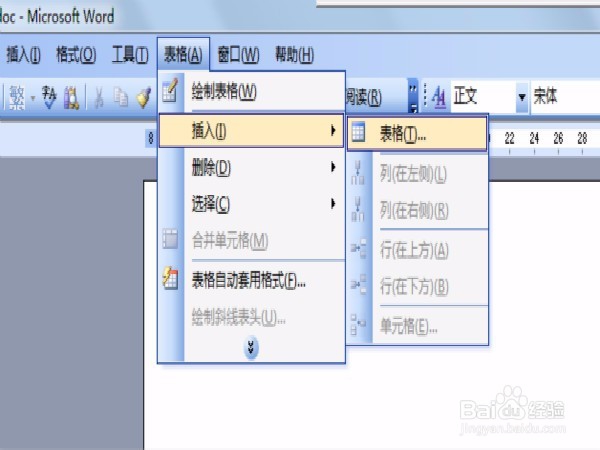Screen dimensions: 600x450
Task: Click the 正文 style box
Action: click(483, 96)
